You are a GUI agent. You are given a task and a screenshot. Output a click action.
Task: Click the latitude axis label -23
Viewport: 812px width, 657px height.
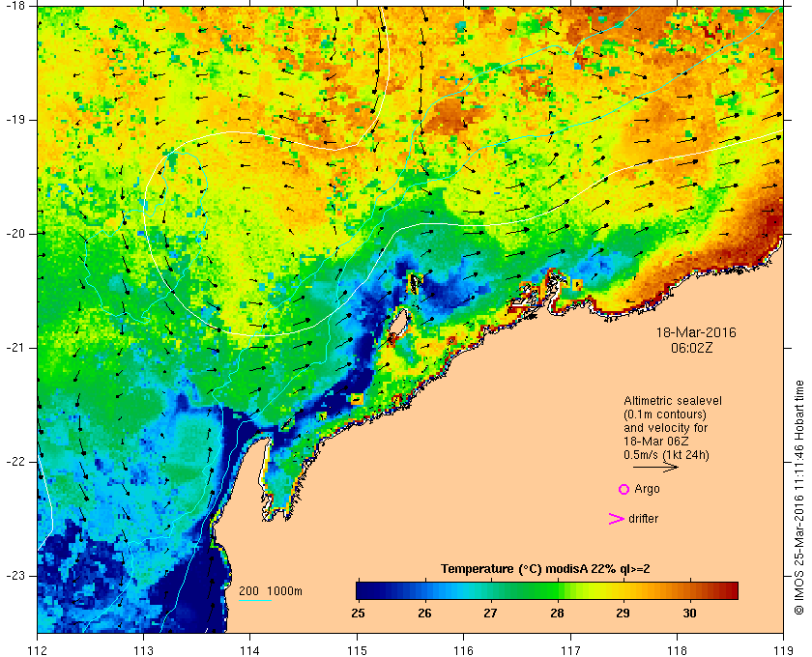[14, 575]
